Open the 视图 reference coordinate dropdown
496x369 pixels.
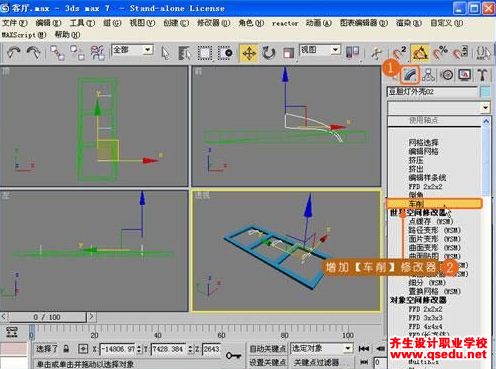[x=335, y=50]
